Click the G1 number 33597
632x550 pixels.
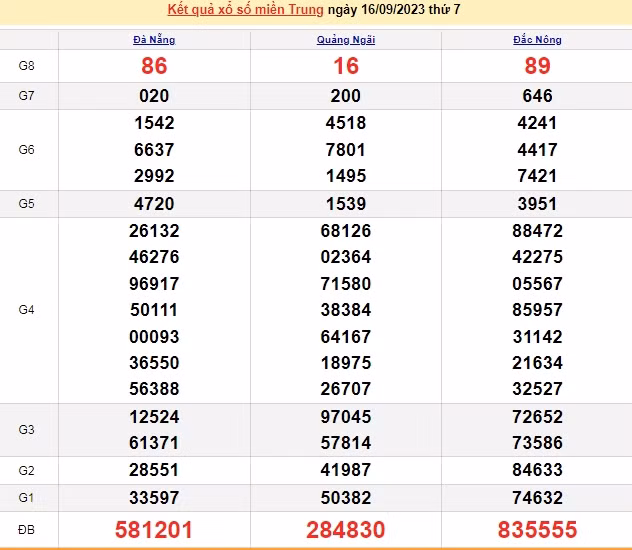(154, 495)
